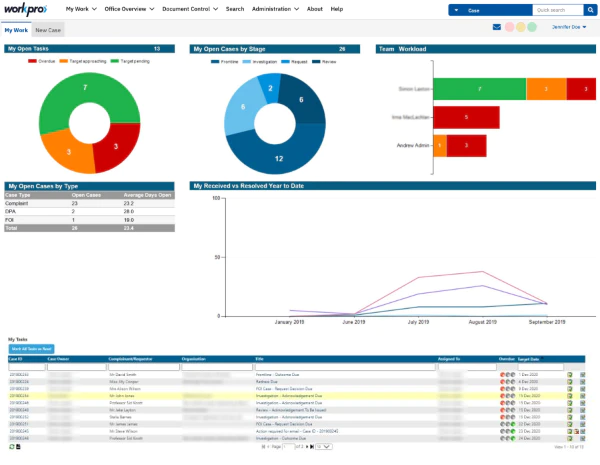This screenshot has width=600, height=465.
Task: Refresh the My Tasks grid
Action: 12,447
